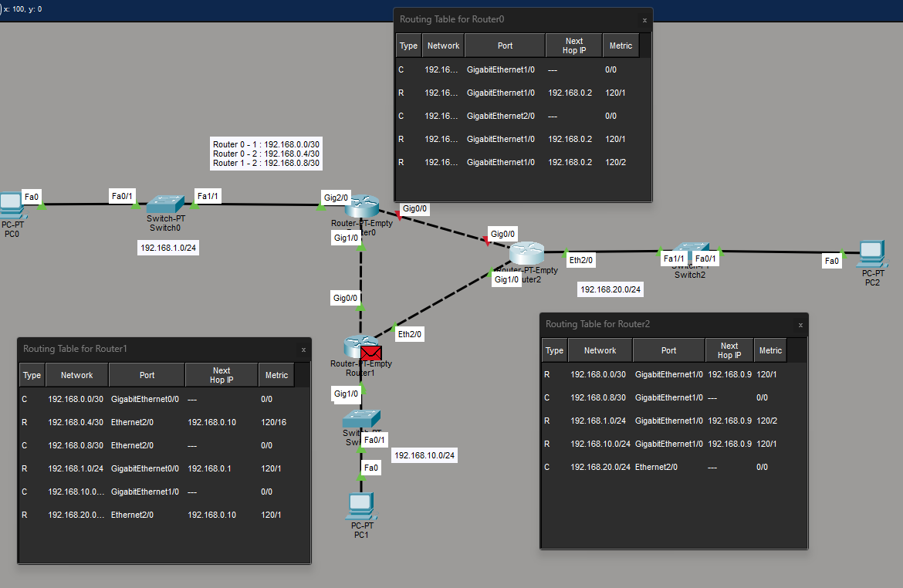Select the Switch0 device icon

(x=165, y=204)
